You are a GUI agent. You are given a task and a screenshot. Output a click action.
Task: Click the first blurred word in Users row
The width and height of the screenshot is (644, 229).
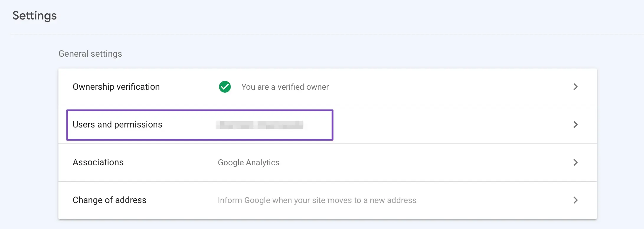[235, 125]
